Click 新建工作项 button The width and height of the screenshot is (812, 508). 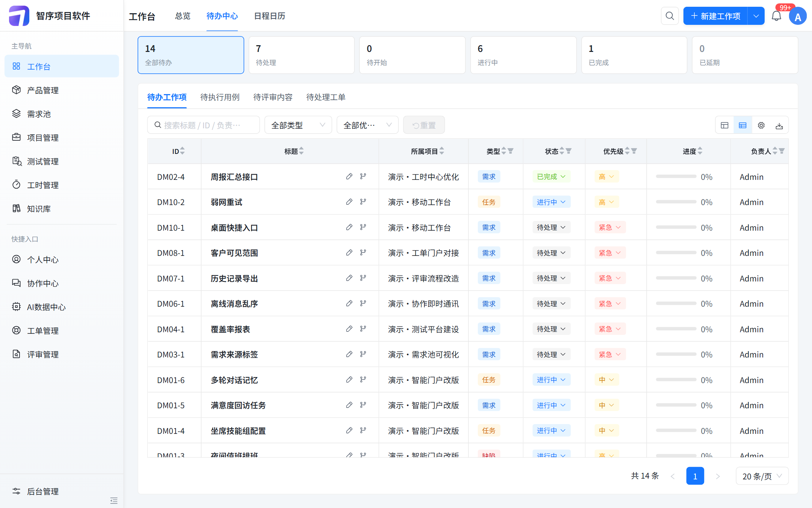[x=715, y=16]
